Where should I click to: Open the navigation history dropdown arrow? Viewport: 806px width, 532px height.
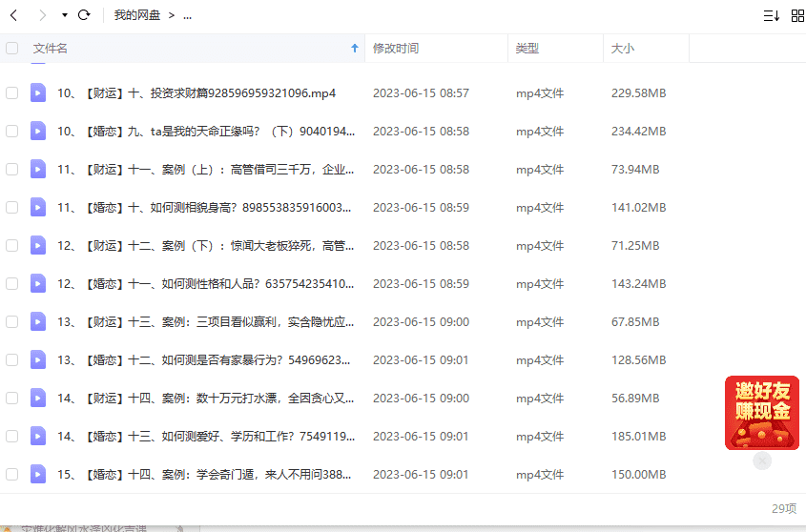click(64, 15)
